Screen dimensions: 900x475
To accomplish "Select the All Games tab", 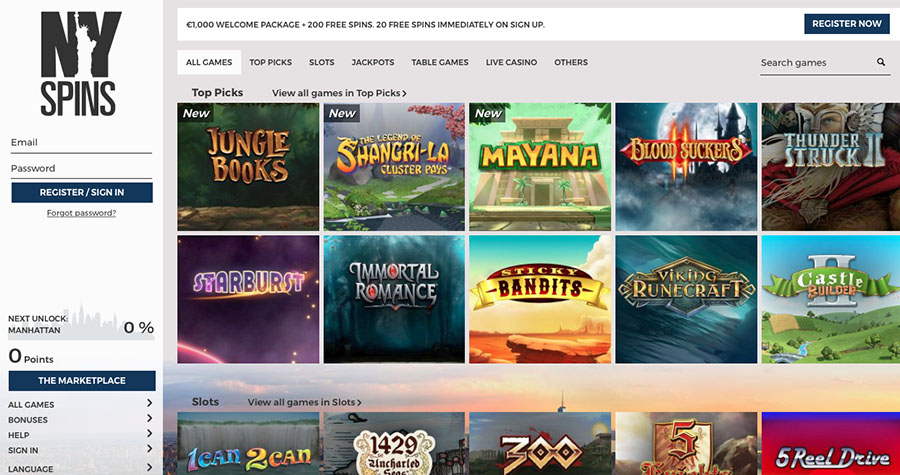I will click(209, 62).
